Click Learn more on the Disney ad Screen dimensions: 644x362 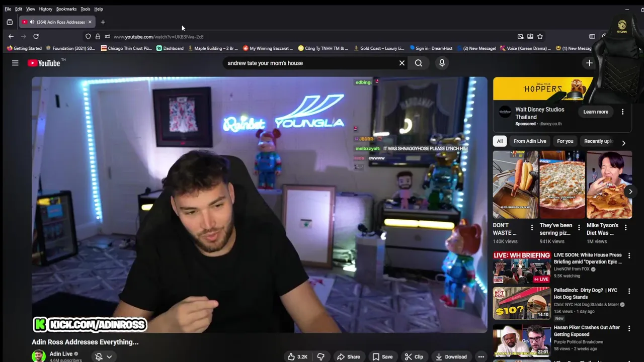[596, 112]
